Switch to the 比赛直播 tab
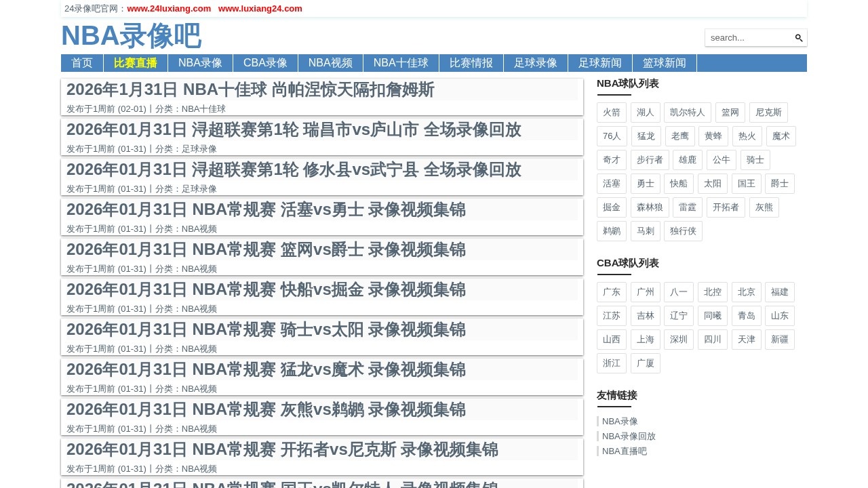This screenshot has height=488, width=868. pos(135,62)
